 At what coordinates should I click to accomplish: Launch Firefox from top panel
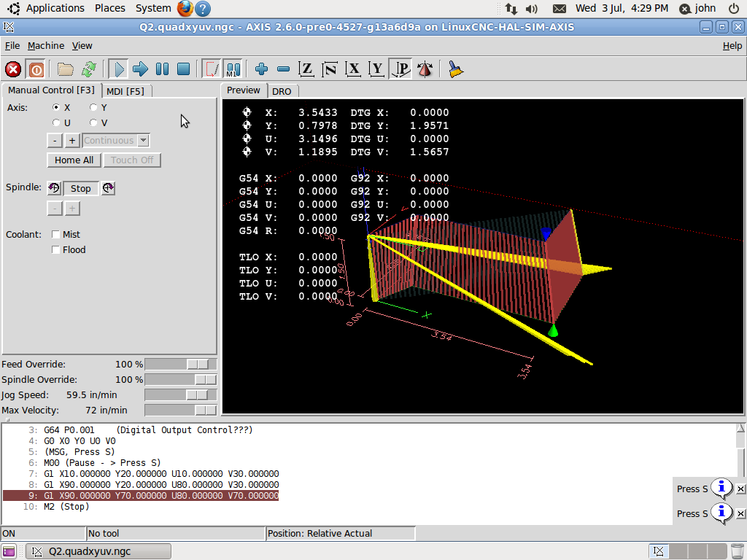[x=185, y=9]
